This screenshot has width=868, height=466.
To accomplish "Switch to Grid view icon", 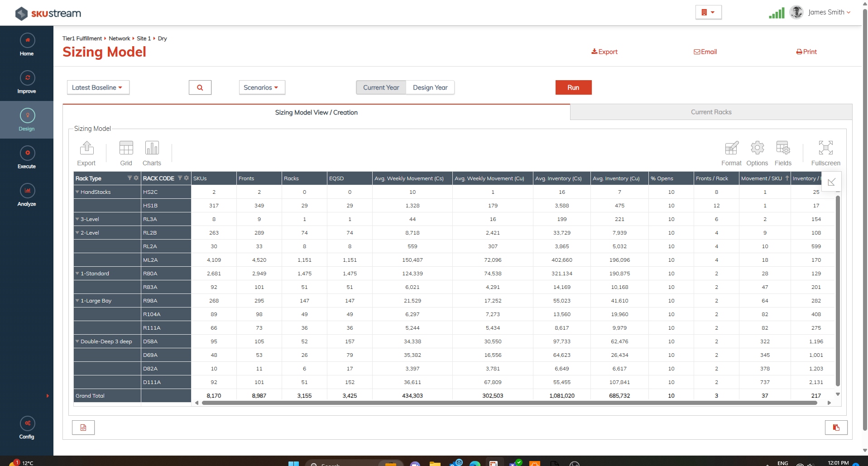I will click(126, 154).
